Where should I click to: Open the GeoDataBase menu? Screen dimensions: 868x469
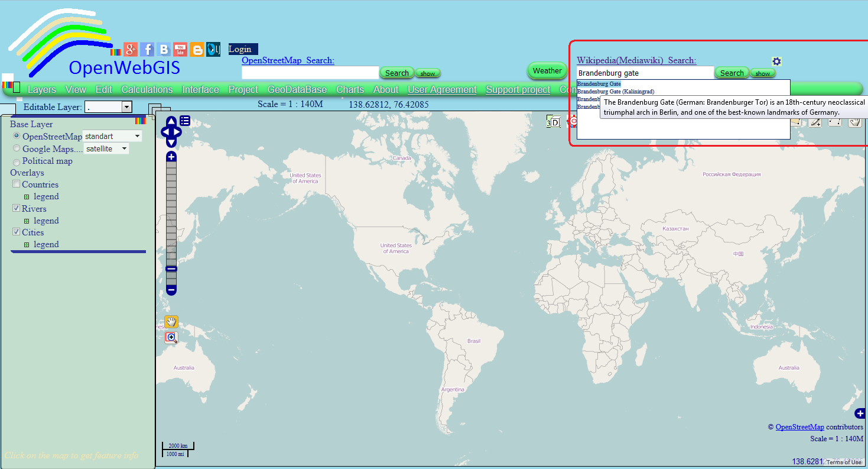pyautogui.click(x=297, y=89)
